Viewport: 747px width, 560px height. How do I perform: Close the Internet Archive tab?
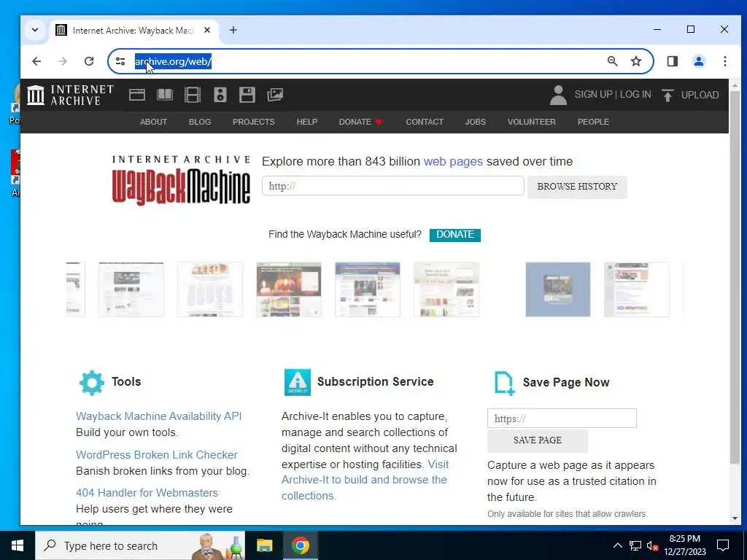207,30
